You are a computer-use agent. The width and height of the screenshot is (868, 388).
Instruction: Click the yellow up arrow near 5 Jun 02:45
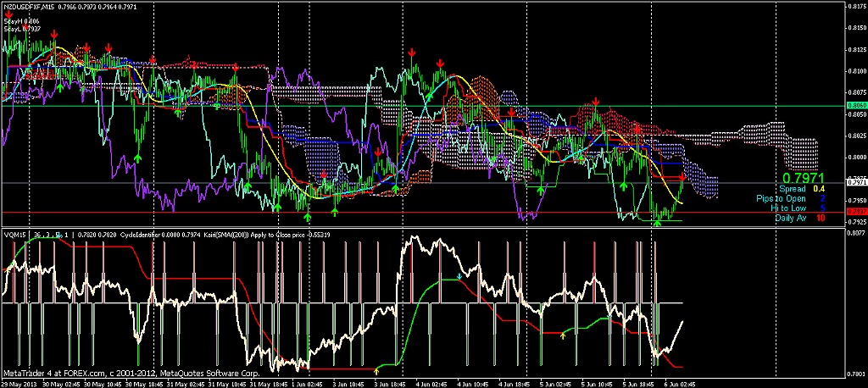pyautogui.click(x=564, y=335)
